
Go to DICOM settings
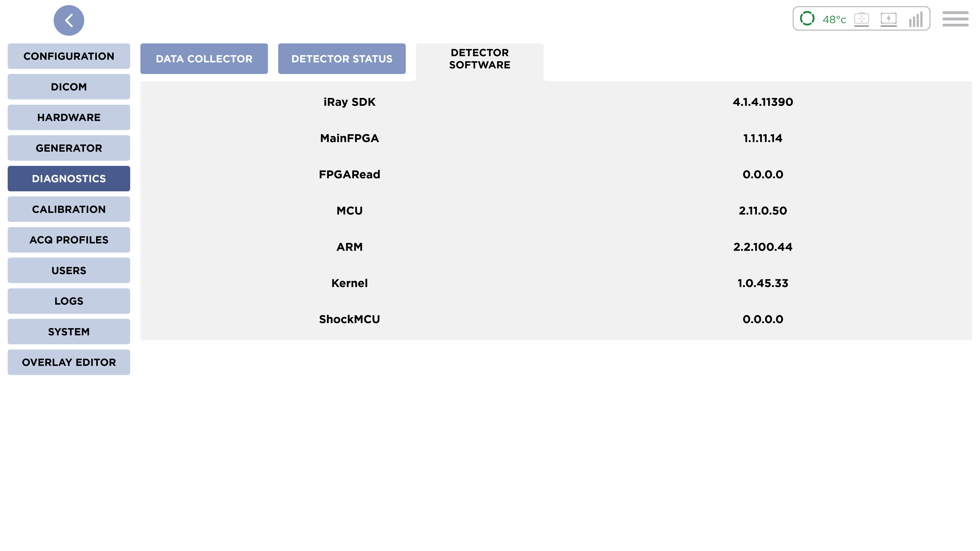coord(69,87)
